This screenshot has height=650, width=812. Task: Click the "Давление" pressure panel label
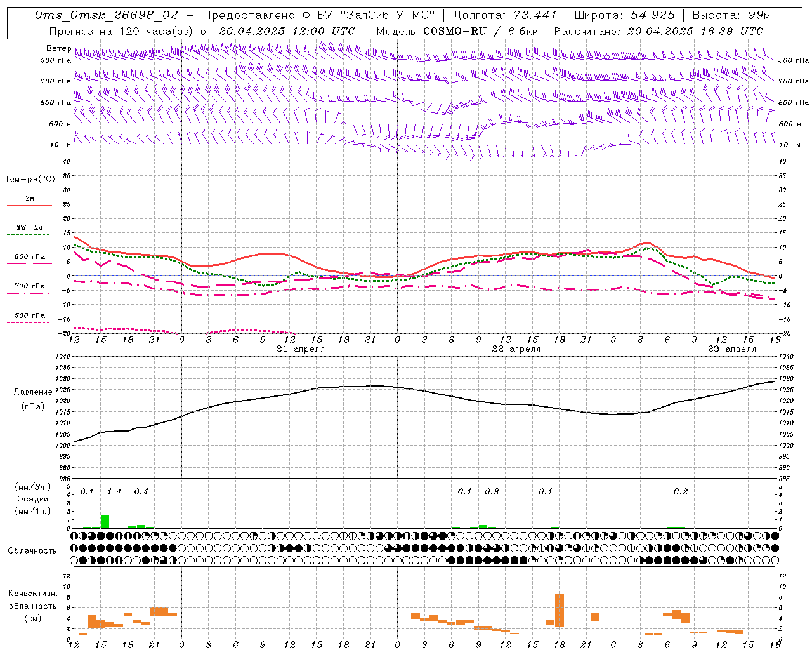tap(33, 392)
